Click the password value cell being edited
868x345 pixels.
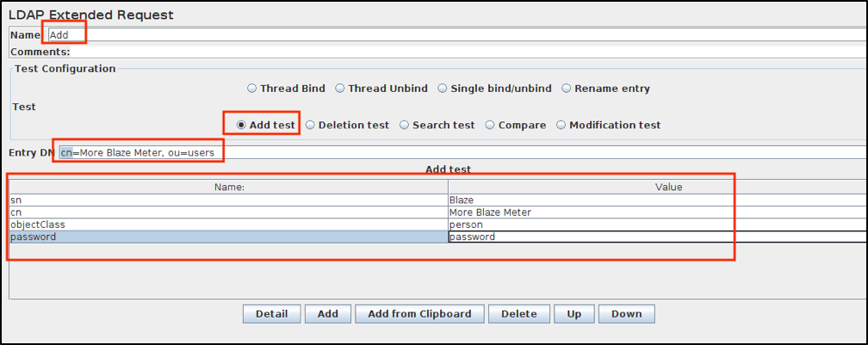(x=658, y=237)
